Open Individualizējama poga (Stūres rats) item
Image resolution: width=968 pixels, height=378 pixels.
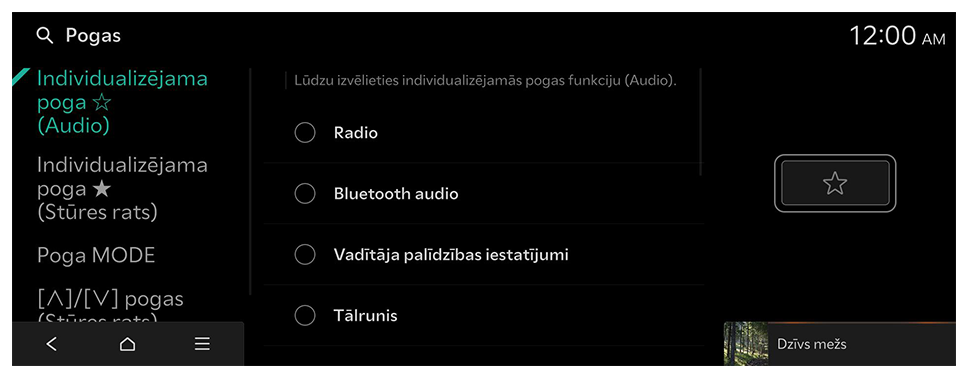(x=122, y=188)
